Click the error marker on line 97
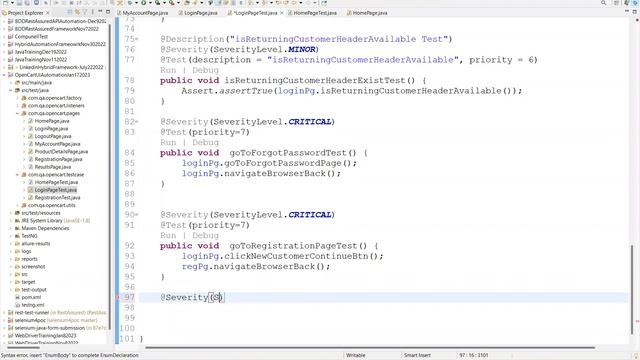This screenshot has width=640, height=360. point(117,297)
